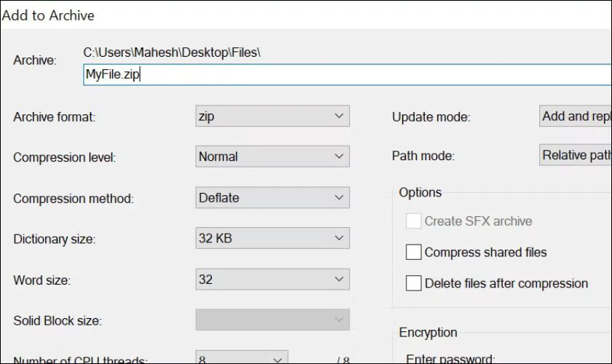Screen dimensions: 612x364
Task: Open the Update mode dropdown
Action: coord(576,116)
